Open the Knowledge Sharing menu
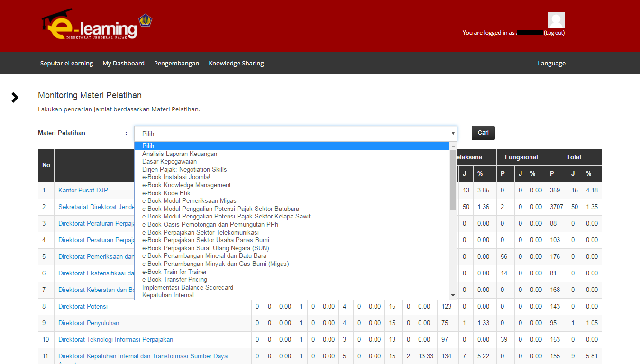This screenshot has width=640, height=364. pos(236,63)
